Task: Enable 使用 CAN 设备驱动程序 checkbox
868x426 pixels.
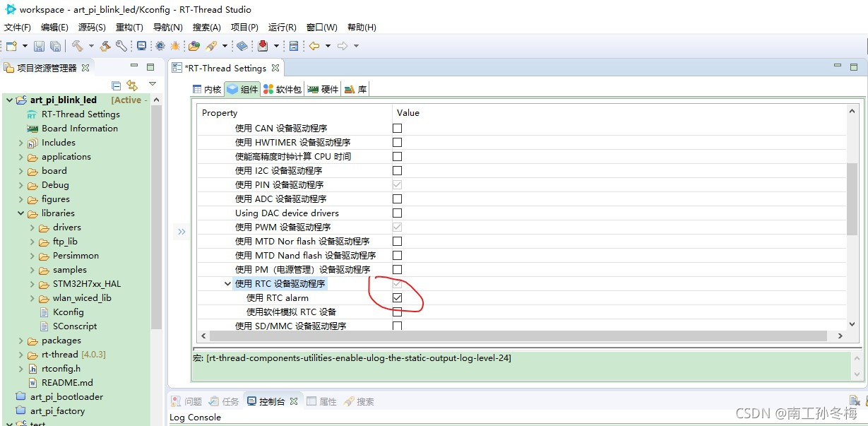Action: tap(397, 129)
